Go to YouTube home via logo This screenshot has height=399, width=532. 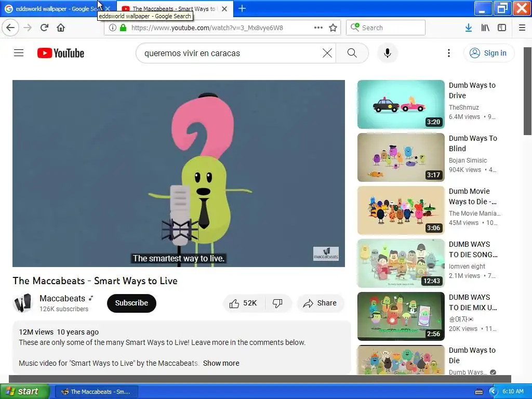tap(61, 53)
